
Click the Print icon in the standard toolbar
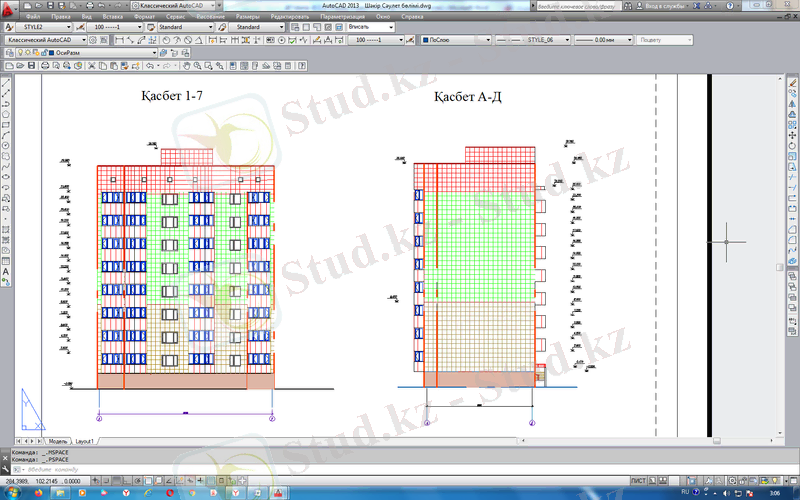[44, 65]
